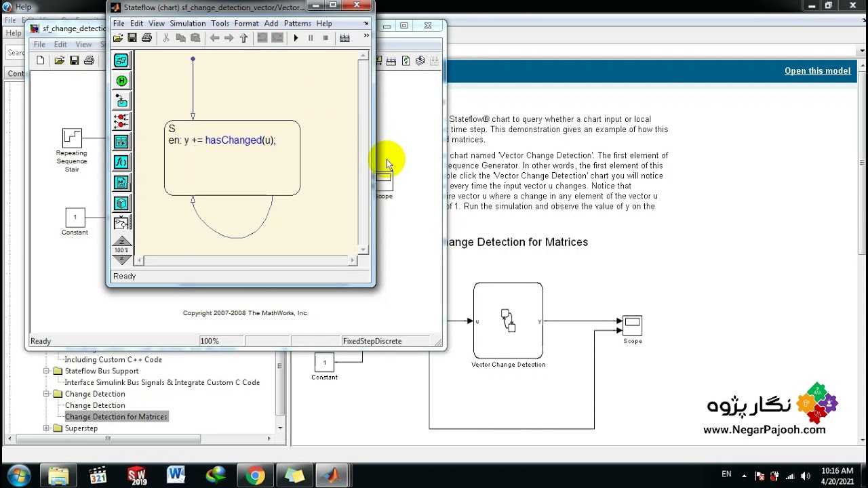868x488 pixels.
Task: Open Stateflow Simulation menu
Action: [x=187, y=23]
